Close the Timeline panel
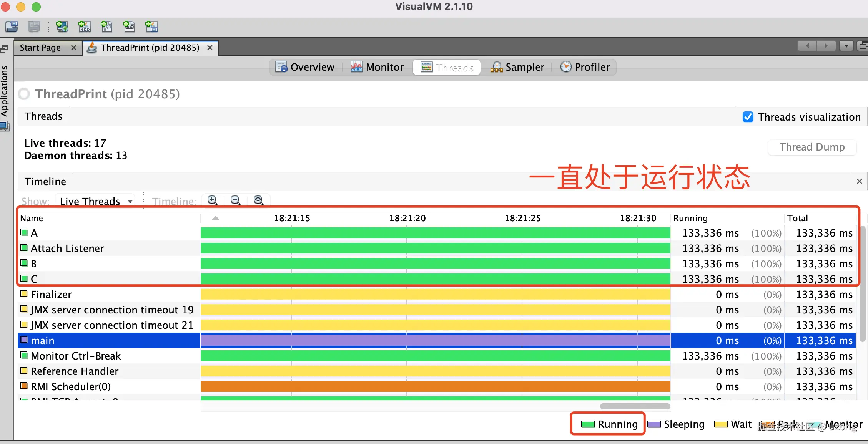Image resolution: width=868 pixels, height=444 pixels. [860, 181]
